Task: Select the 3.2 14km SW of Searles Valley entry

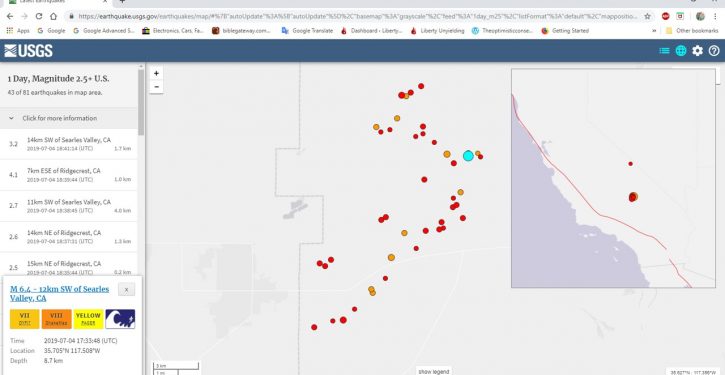Action: [x=69, y=144]
